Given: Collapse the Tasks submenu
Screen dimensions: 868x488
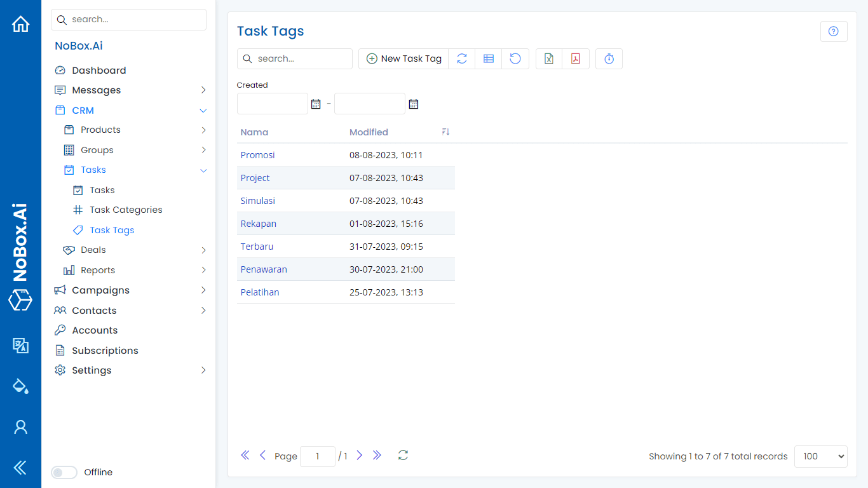Looking at the screenshot, I should tap(203, 170).
